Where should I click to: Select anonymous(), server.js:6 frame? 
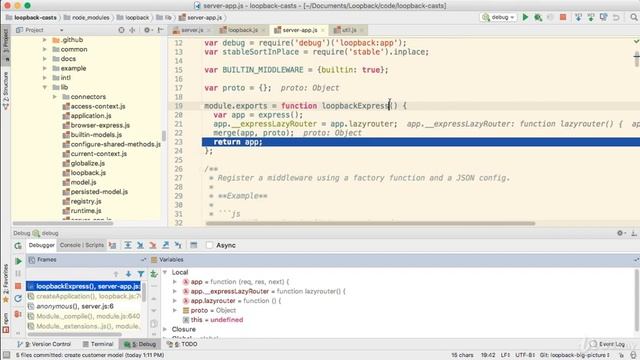(x=75, y=306)
